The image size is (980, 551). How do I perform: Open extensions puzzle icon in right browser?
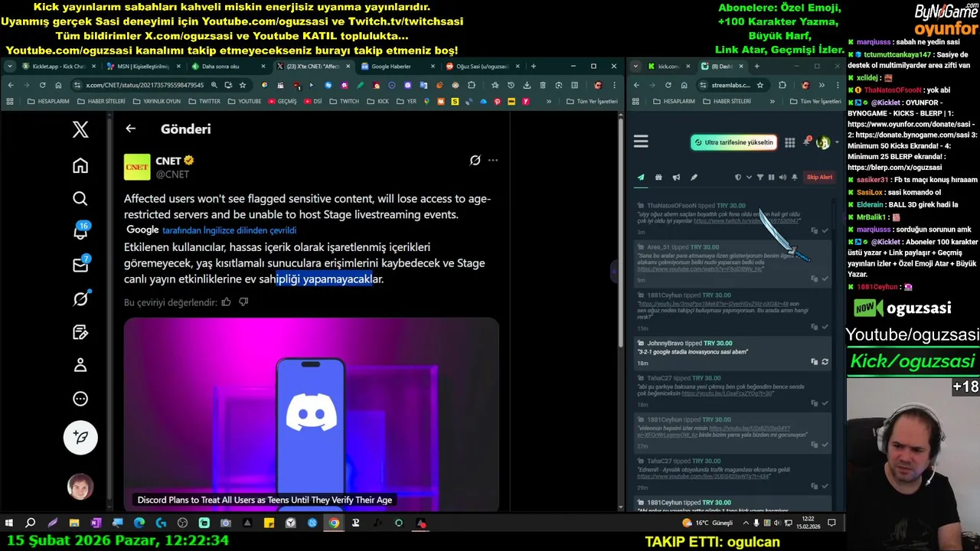(x=782, y=85)
